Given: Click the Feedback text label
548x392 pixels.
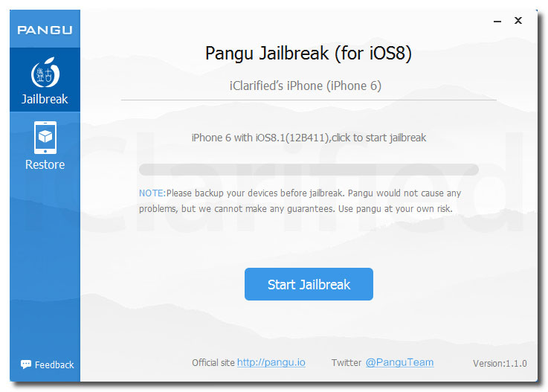Looking at the screenshot, I should click(x=54, y=364).
